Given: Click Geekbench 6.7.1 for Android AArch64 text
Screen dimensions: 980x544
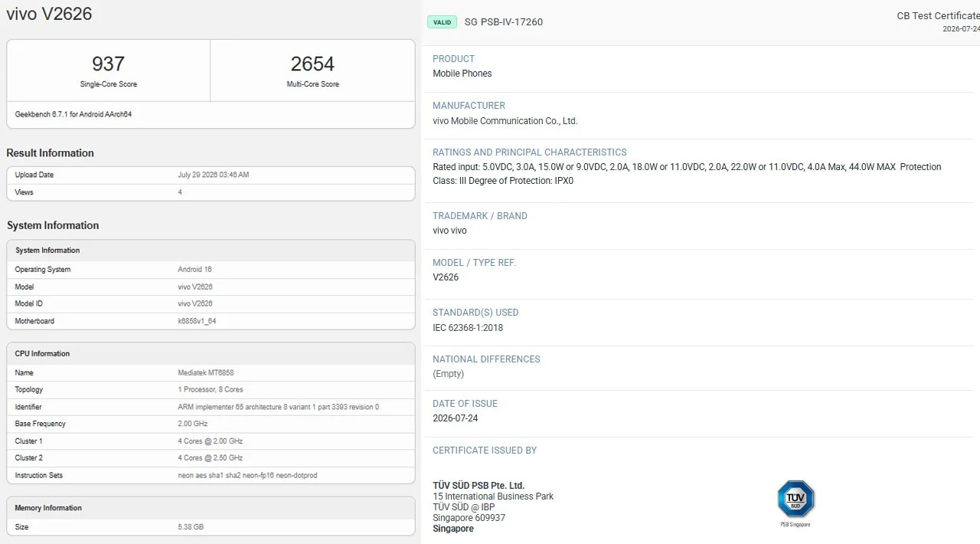Looking at the screenshot, I should 73,114.
